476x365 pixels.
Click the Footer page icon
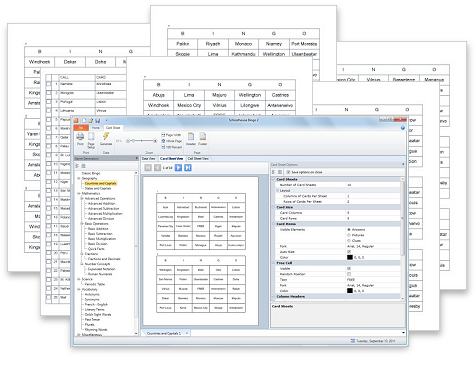coord(202,136)
